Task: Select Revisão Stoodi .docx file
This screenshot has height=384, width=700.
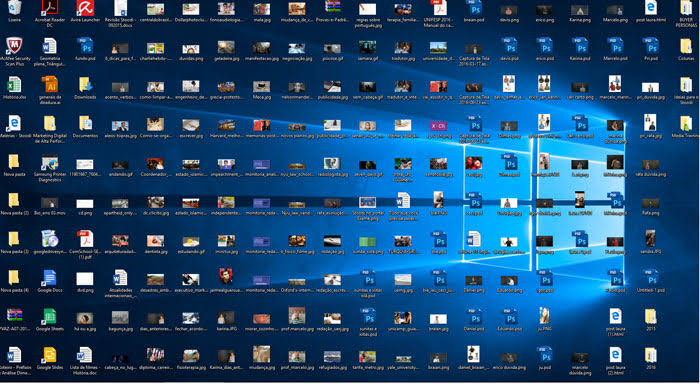Action: tap(121, 8)
